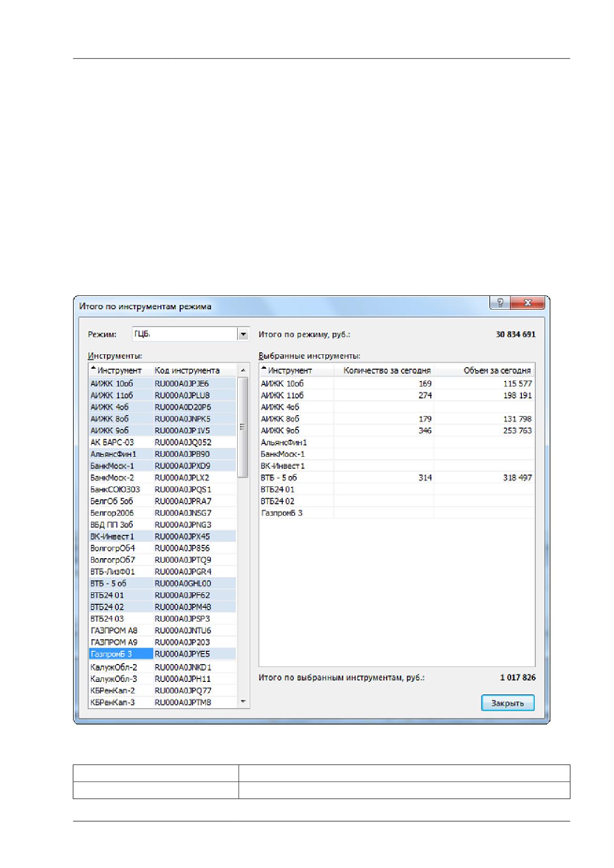The image size is (614, 868).
Task: Click АИЖК 9об in selected instruments table
Action: pyautogui.click(x=397, y=431)
